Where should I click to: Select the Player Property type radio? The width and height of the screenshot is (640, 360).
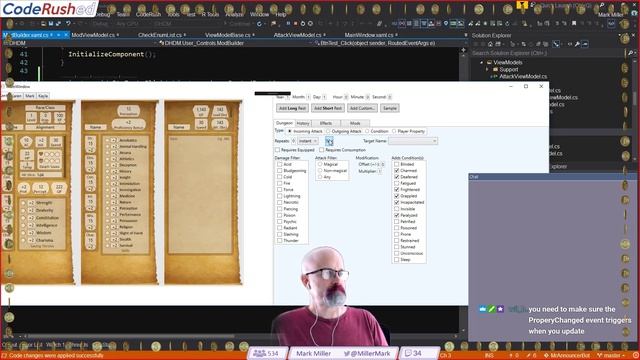click(x=394, y=131)
